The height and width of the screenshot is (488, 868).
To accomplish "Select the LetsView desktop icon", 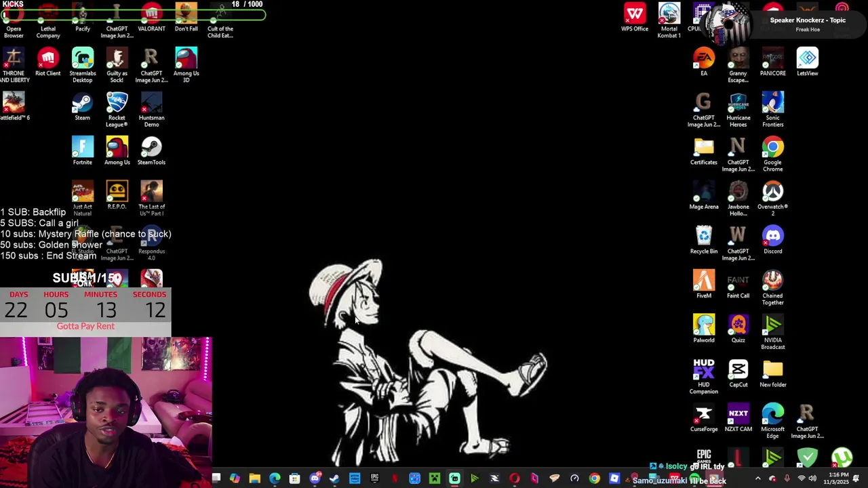I will pos(807,62).
